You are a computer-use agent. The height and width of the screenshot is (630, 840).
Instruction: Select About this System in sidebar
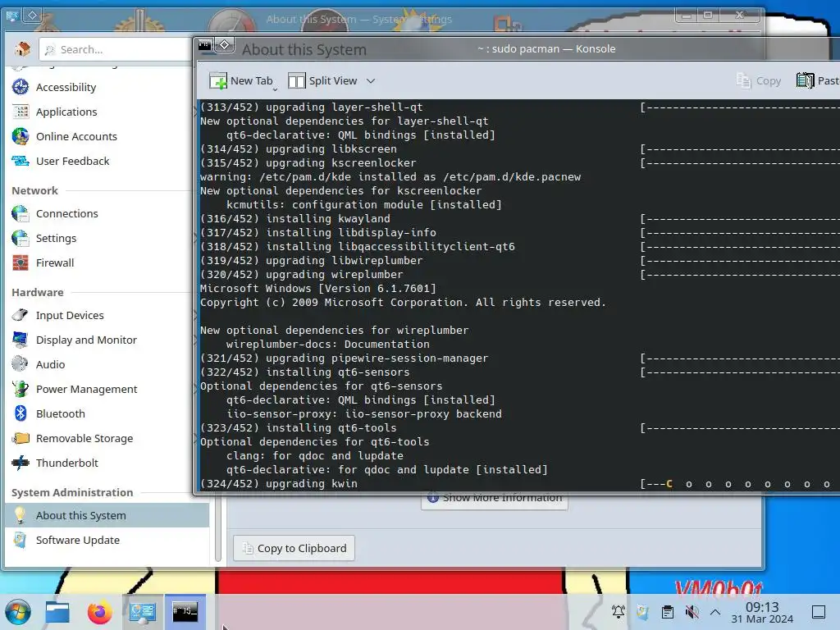[107, 515]
